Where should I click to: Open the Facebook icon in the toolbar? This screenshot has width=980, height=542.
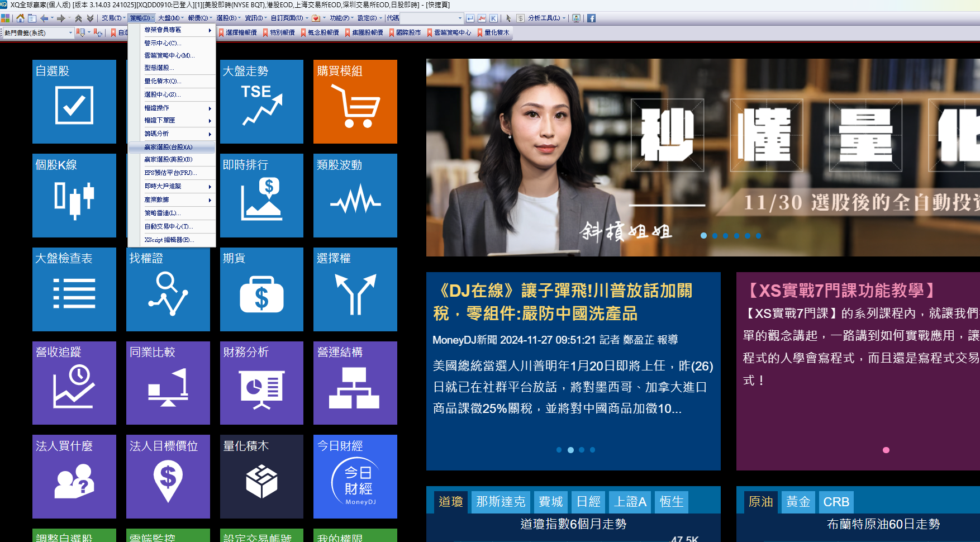pos(591,18)
